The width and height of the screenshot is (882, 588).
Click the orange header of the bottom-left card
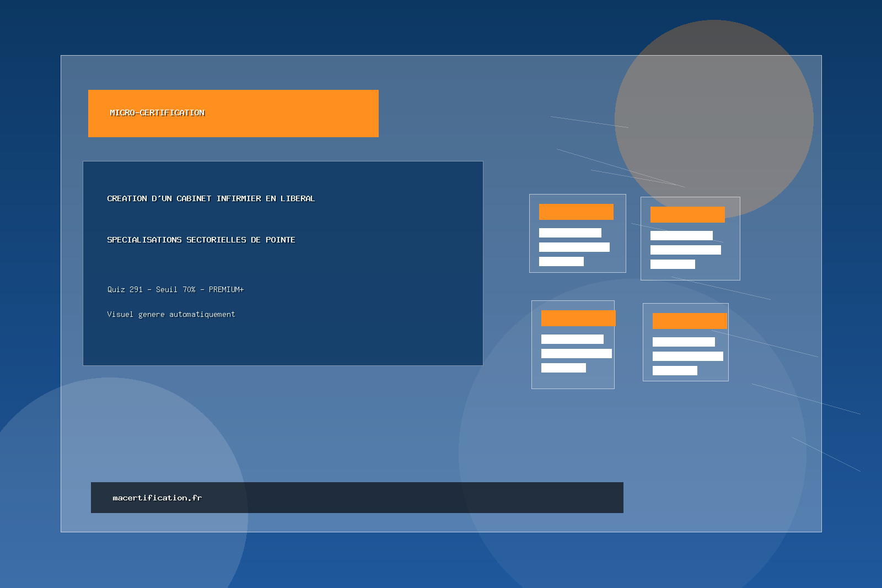click(x=578, y=318)
